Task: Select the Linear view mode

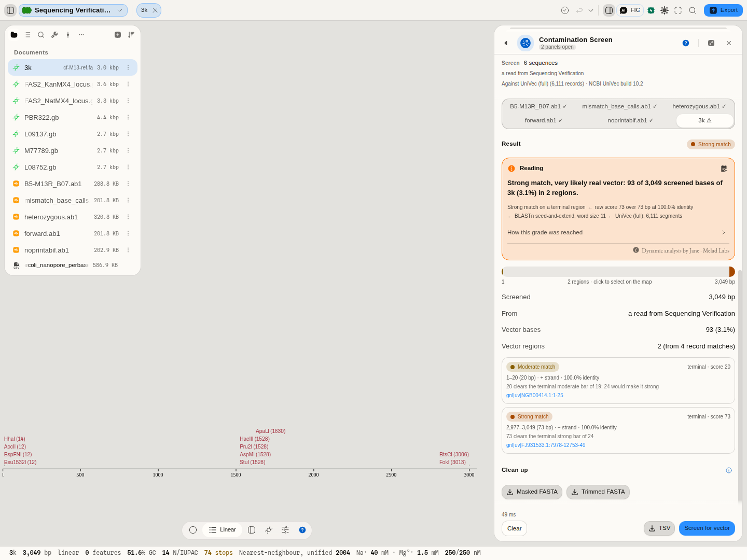Action: [x=222, y=530]
